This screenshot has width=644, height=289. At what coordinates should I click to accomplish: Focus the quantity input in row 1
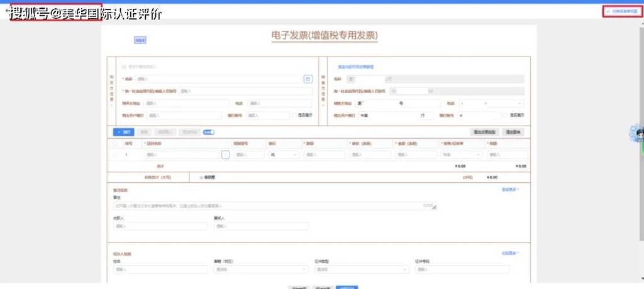point(325,155)
